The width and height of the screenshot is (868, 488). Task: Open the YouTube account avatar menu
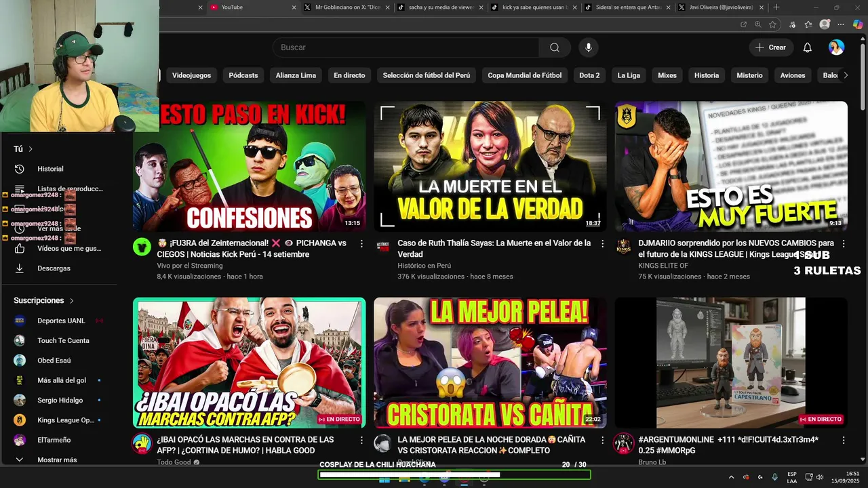(836, 47)
